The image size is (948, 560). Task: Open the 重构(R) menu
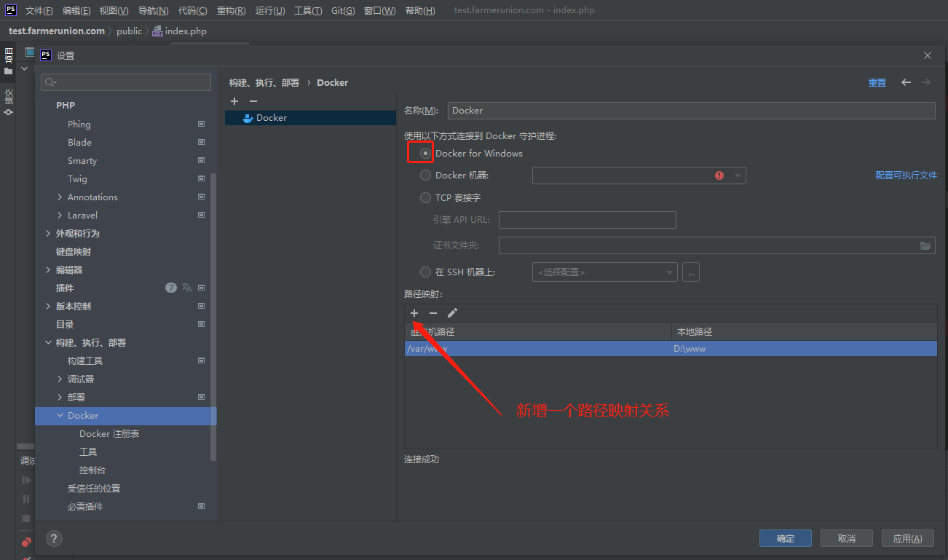point(232,11)
